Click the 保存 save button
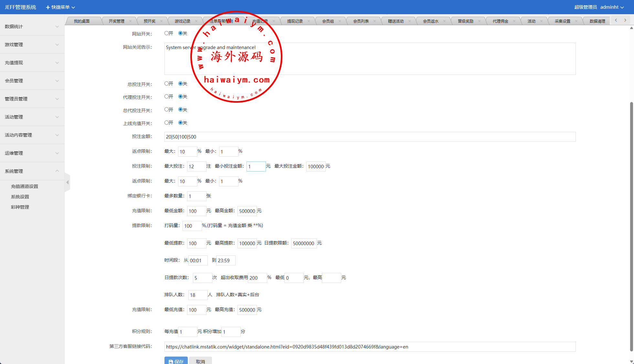Image resolution: width=634 pixels, height=364 pixels. [176, 361]
